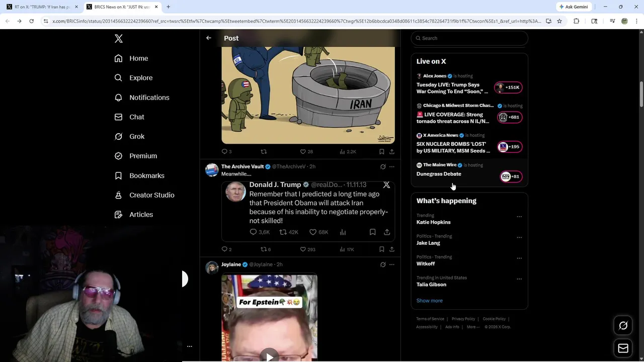644x362 pixels.
Task: Bookmark the Iran cartoon post
Action: [382, 151]
